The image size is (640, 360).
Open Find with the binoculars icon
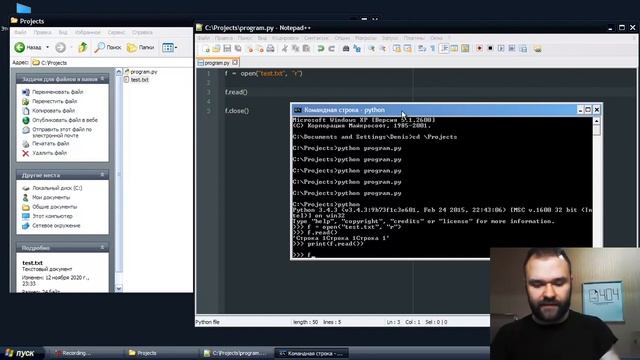pos(346,49)
